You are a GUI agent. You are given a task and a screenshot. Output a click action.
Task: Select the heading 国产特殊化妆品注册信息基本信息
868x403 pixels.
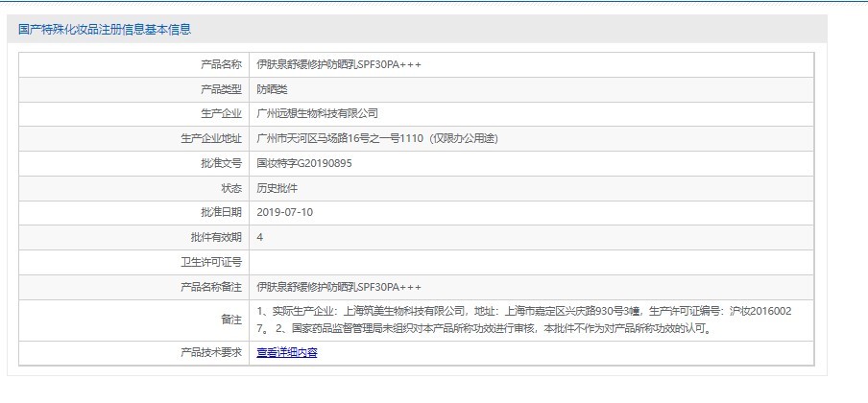pos(105,30)
